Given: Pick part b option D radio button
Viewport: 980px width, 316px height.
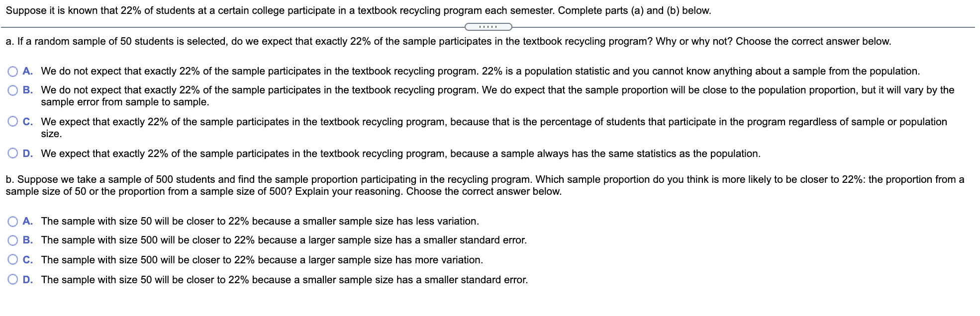Looking at the screenshot, I should [13, 280].
